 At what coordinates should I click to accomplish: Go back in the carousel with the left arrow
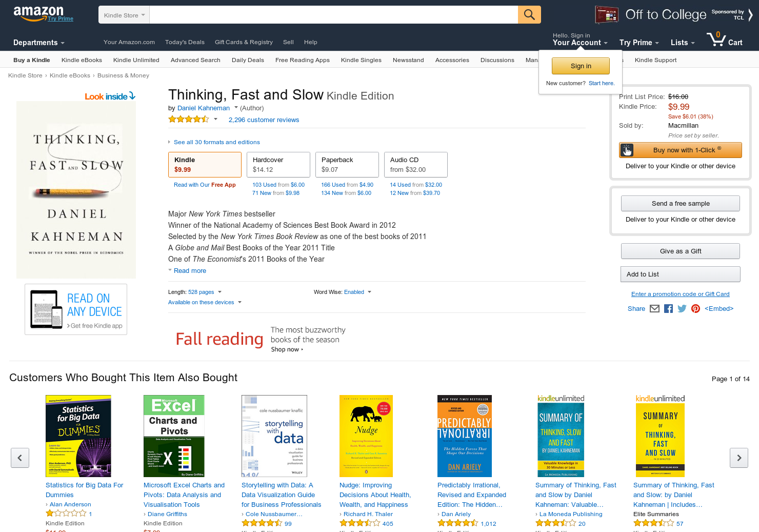pos(20,458)
